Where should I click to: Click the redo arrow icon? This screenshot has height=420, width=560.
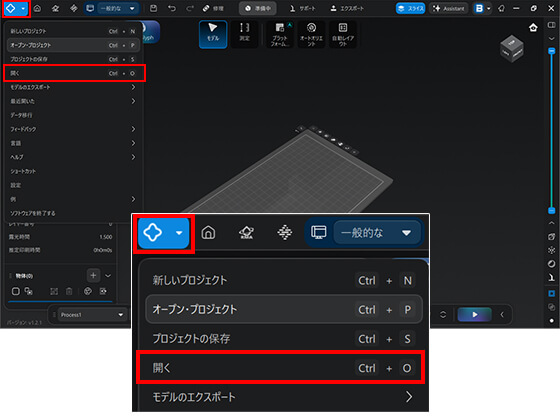190,8
